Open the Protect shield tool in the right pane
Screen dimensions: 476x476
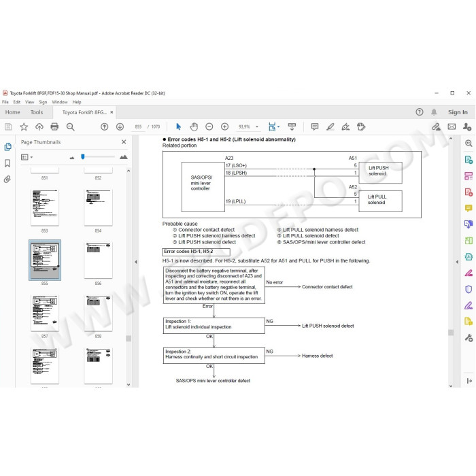coord(469,289)
